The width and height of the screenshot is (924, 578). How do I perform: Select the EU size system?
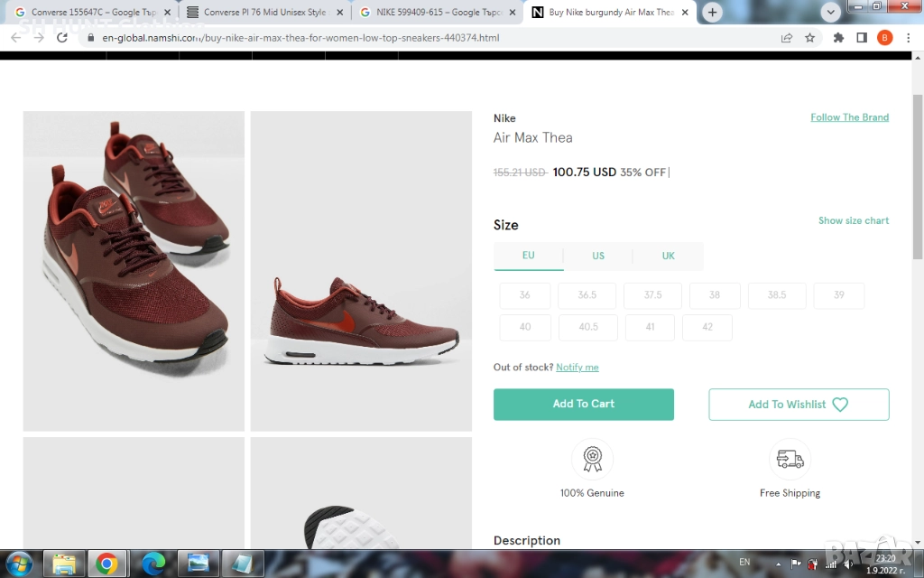pos(528,256)
